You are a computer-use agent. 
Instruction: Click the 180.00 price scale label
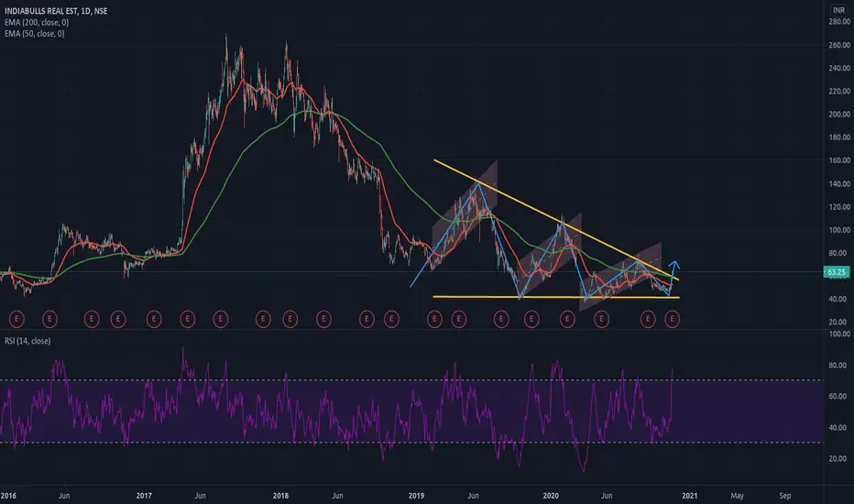coord(839,137)
